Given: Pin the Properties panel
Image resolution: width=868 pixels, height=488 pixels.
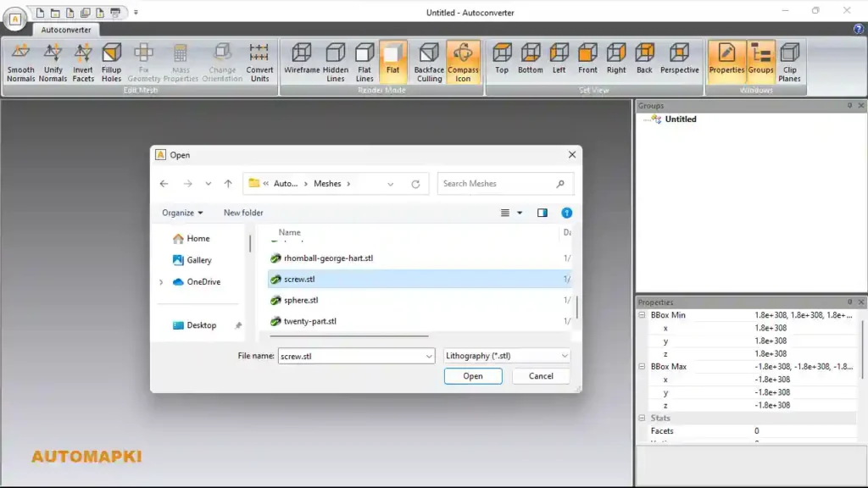Looking at the screenshot, I should [x=849, y=302].
